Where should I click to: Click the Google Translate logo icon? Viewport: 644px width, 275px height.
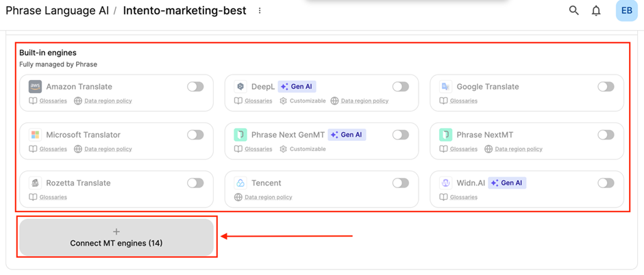[446, 87]
